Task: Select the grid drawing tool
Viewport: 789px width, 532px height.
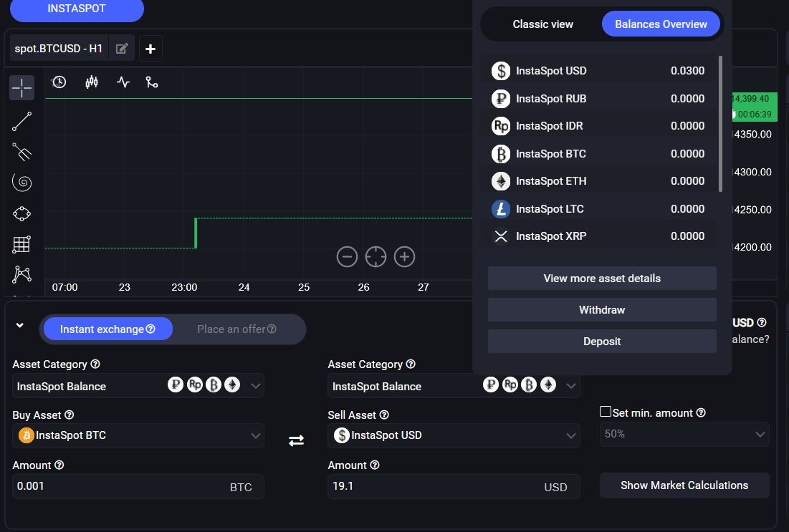Action: coord(21,244)
